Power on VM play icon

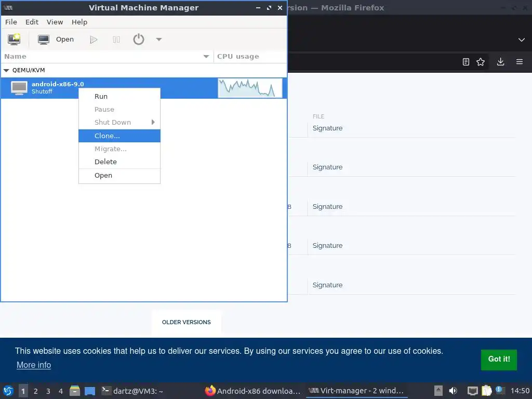click(x=94, y=39)
